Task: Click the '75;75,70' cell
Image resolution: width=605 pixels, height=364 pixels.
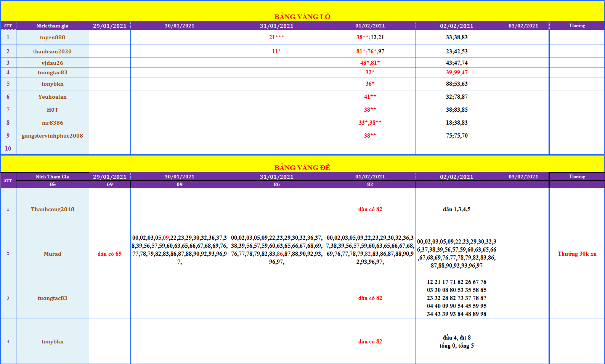Action: [457, 136]
